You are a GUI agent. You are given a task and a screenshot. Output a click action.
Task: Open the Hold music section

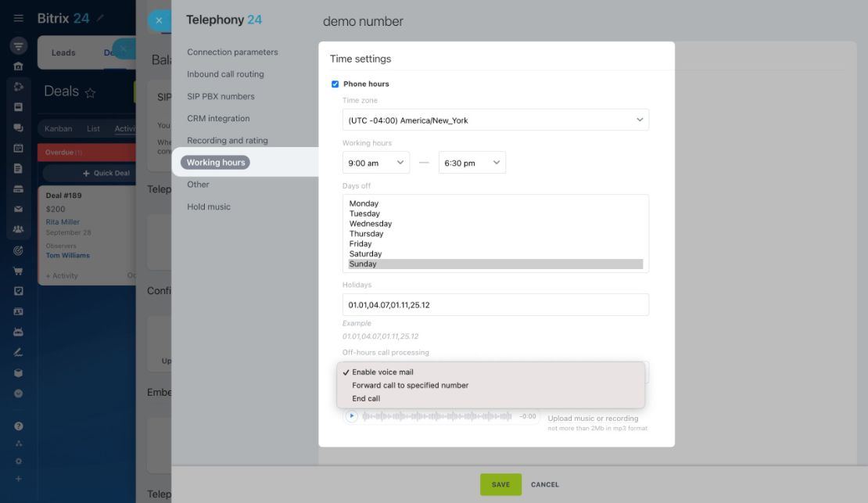tap(209, 207)
